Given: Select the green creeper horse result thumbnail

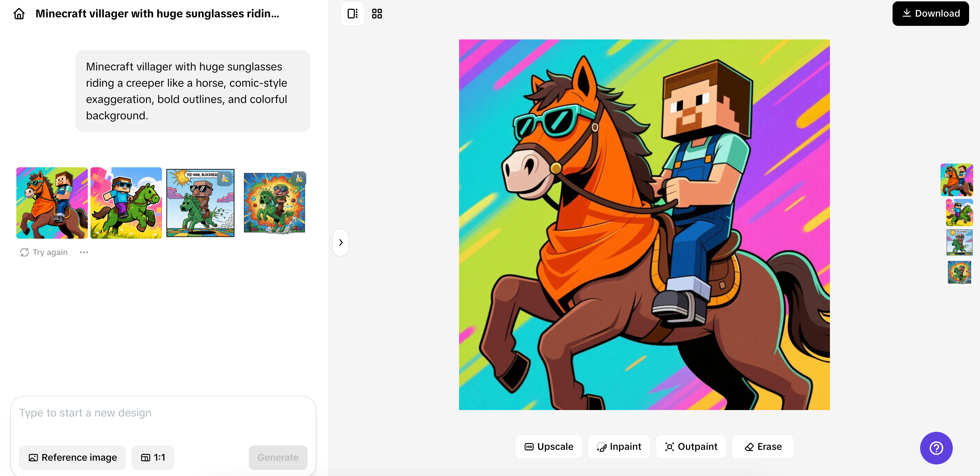Looking at the screenshot, I should 126,203.
